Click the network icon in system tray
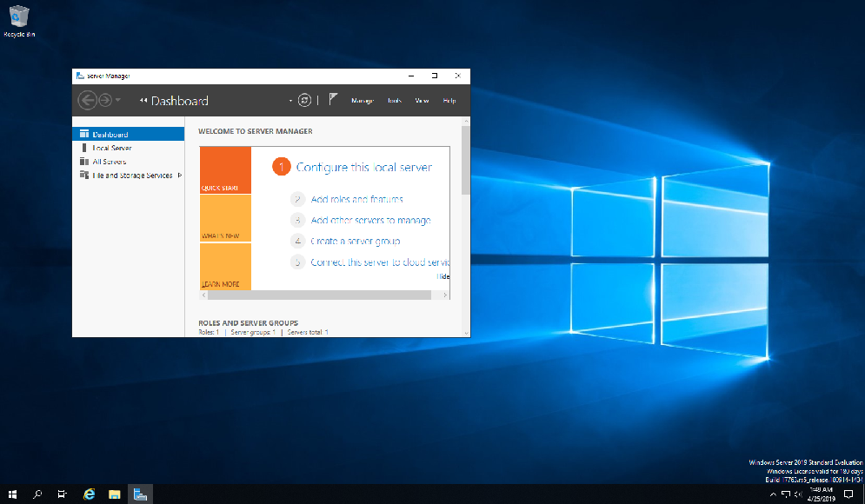Viewport: 865px width, 504px height. coord(786,494)
